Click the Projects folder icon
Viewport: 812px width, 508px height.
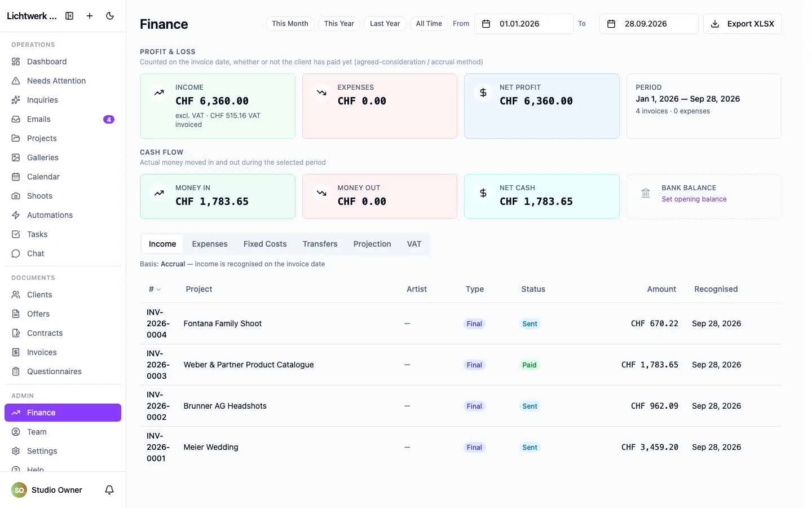point(16,138)
